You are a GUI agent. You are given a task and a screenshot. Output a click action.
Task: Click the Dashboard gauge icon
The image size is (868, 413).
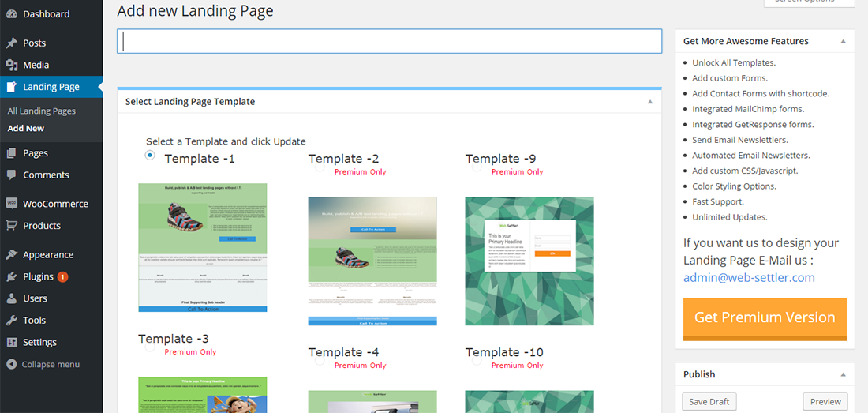point(11,14)
